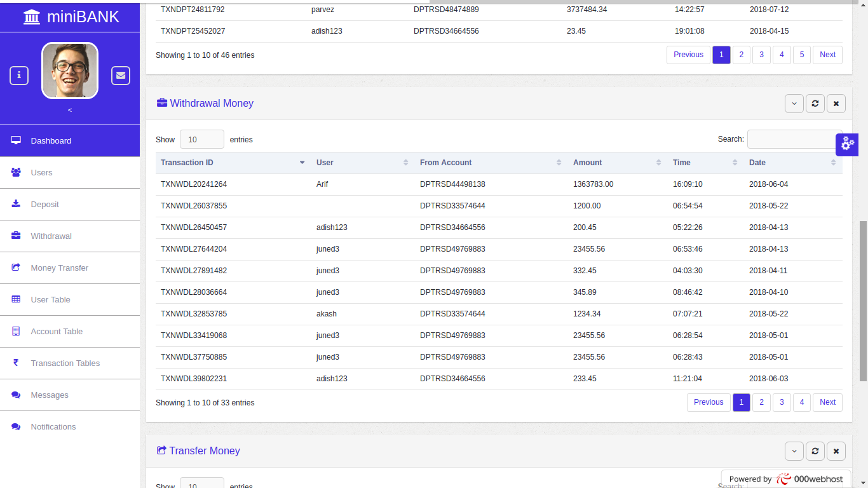Go to page 3 of the 46-entry table
Image resolution: width=868 pixels, height=488 pixels.
761,55
